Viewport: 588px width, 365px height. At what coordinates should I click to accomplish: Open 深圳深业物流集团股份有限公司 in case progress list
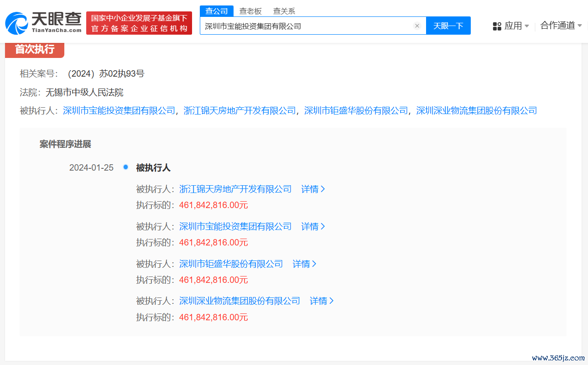click(x=240, y=301)
